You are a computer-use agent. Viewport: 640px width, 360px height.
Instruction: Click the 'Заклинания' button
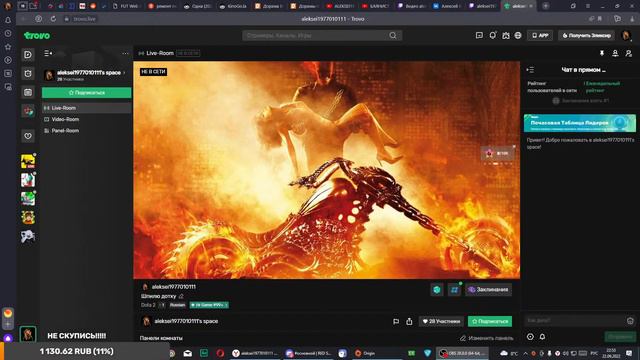[489, 290]
